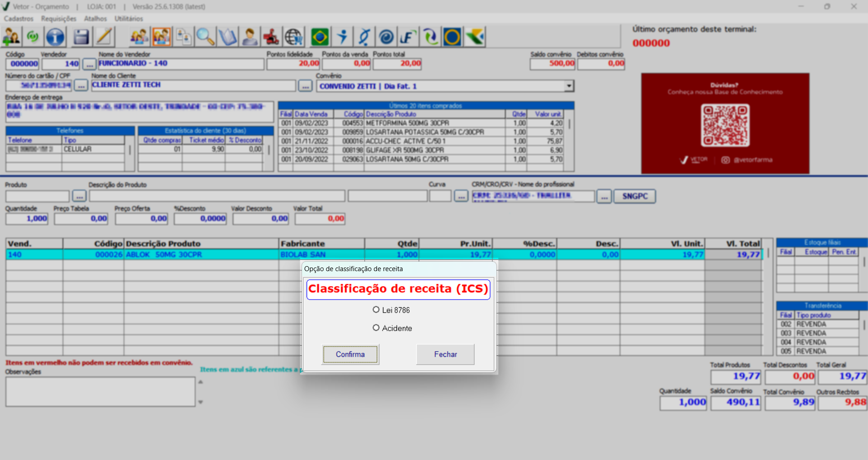Click the Fabricante column header

pos(321,244)
